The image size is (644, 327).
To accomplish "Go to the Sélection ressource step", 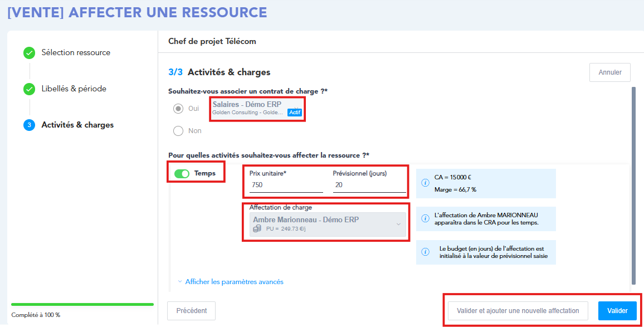I will click(76, 53).
